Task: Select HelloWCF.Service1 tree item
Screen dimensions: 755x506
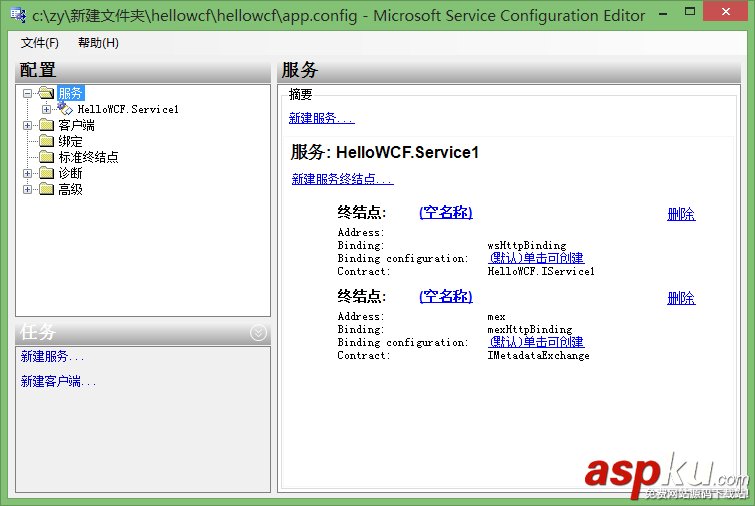Action: pos(128,109)
